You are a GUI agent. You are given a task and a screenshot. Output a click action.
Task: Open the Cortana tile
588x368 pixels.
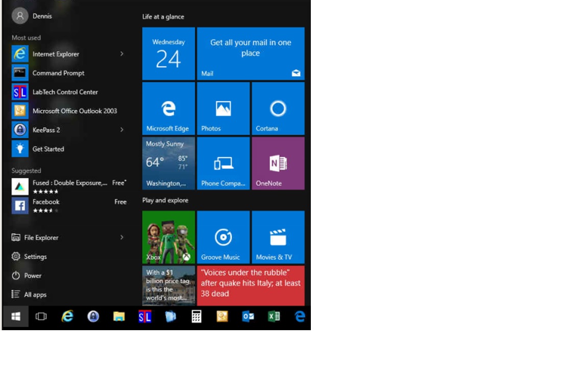click(278, 107)
